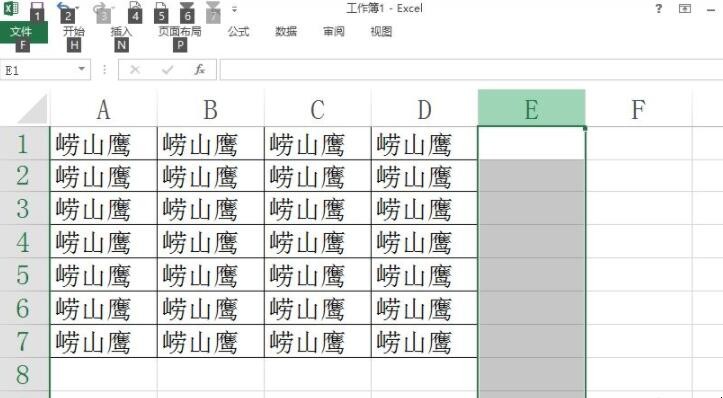Click cell D7 containing 崂山鹰
Screen dimensions: 723x398
425,341
